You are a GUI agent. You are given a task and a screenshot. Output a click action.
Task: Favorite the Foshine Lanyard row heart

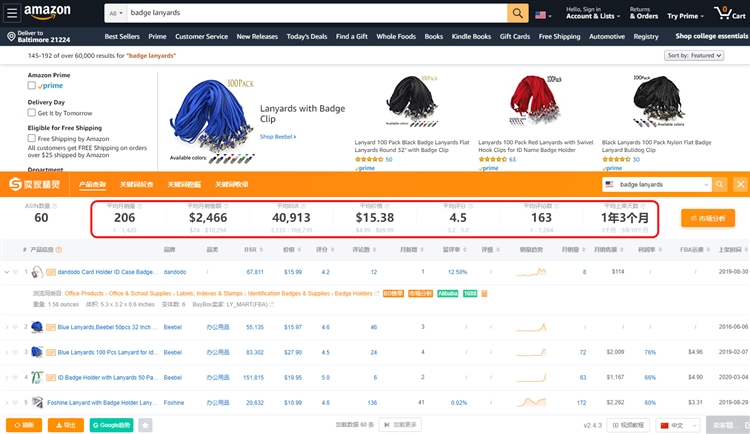pyautogui.click(x=15, y=402)
